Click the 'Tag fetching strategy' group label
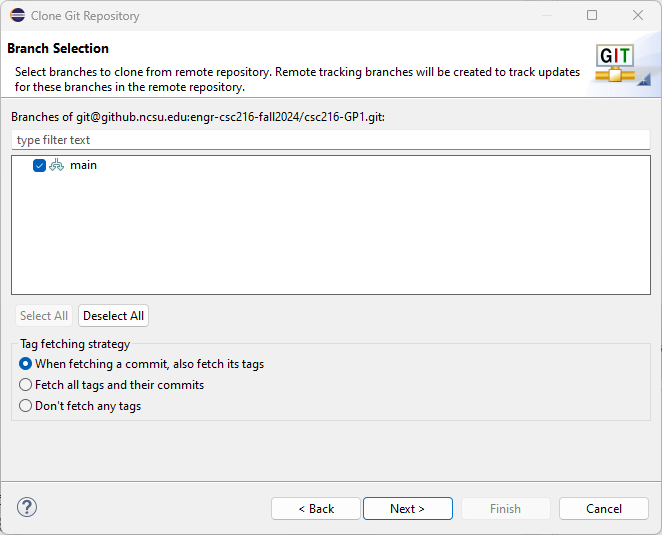 click(x=75, y=344)
